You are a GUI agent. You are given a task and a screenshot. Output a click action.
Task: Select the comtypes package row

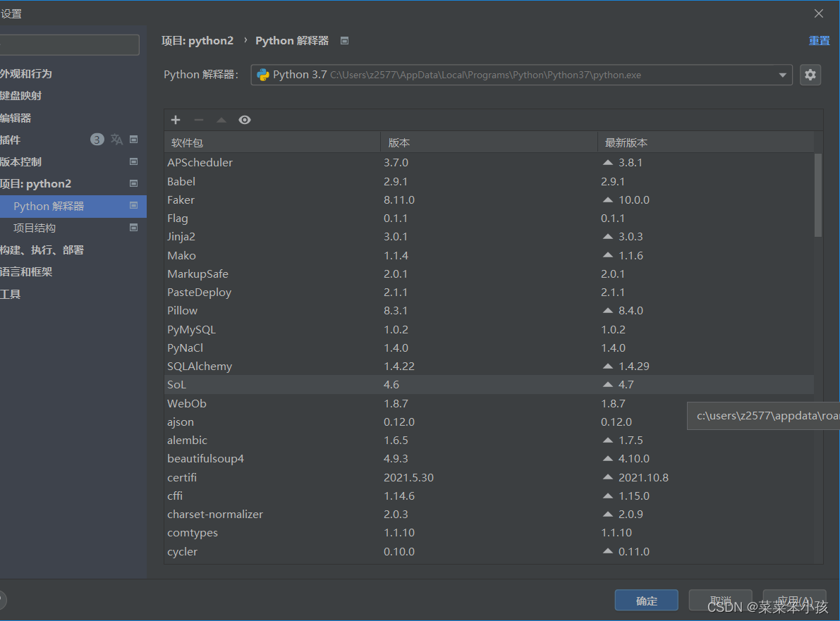[x=489, y=533]
